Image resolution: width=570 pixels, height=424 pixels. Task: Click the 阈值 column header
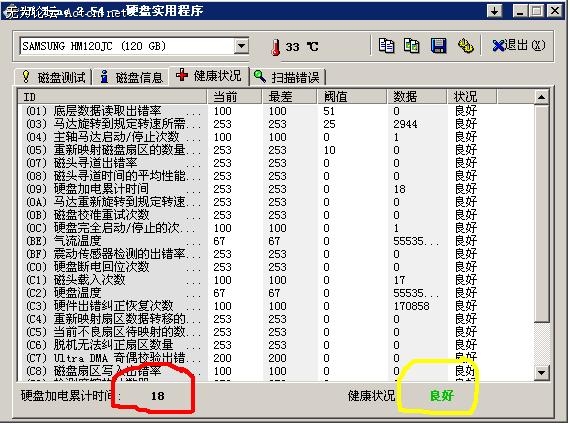click(x=352, y=97)
